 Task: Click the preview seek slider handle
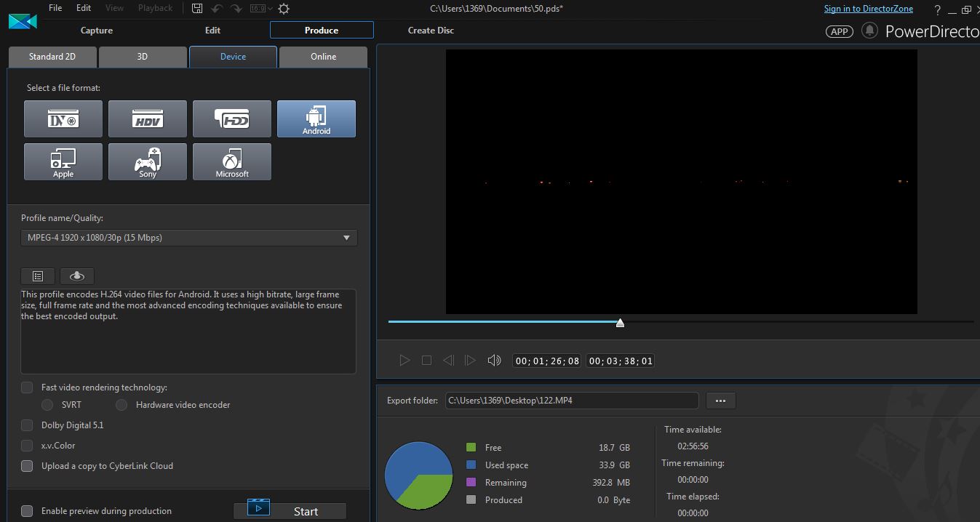[x=620, y=323]
